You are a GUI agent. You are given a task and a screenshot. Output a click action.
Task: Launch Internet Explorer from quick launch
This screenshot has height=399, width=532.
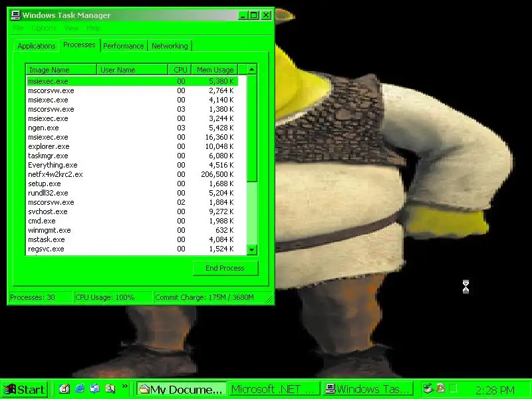click(80, 388)
